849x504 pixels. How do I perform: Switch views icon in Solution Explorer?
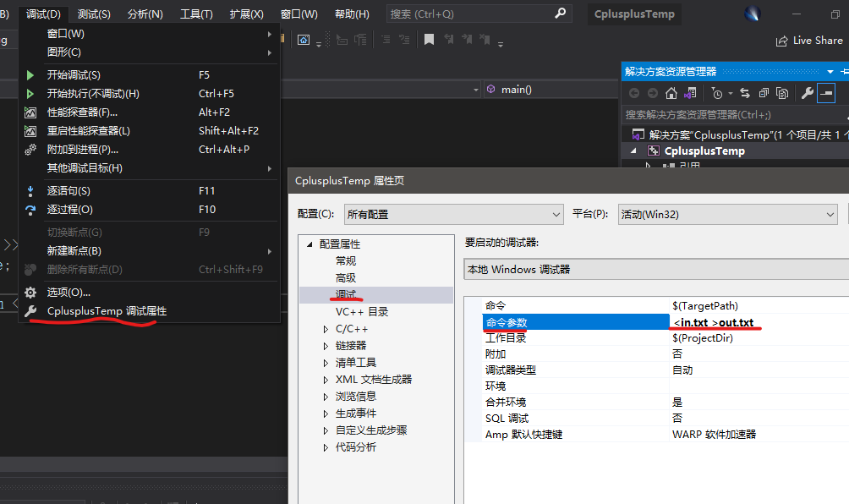pos(690,93)
